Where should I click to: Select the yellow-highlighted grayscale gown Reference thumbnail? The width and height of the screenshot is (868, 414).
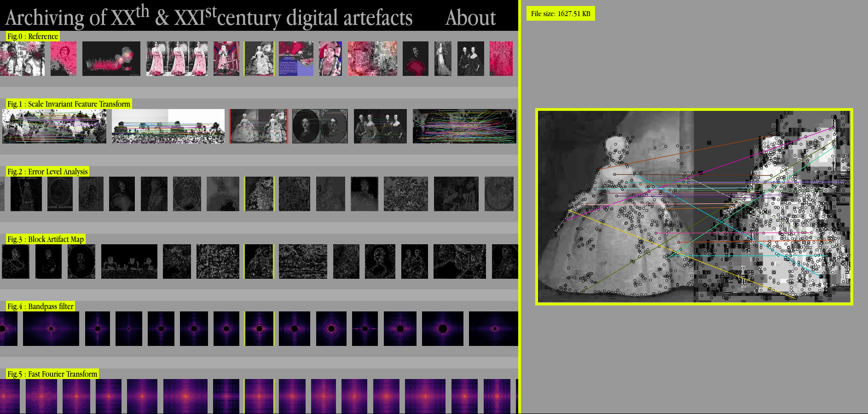[260, 58]
